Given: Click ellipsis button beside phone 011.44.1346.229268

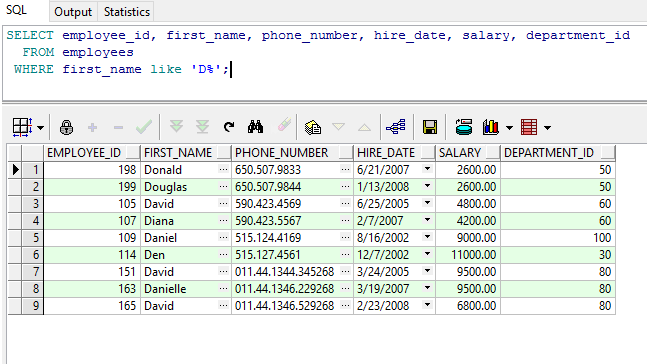Looking at the screenshot, I should 346,288.
